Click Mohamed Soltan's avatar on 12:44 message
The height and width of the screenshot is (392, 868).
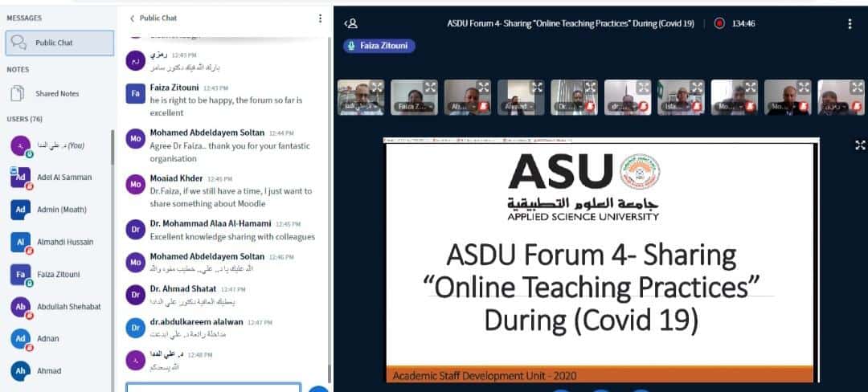point(136,139)
